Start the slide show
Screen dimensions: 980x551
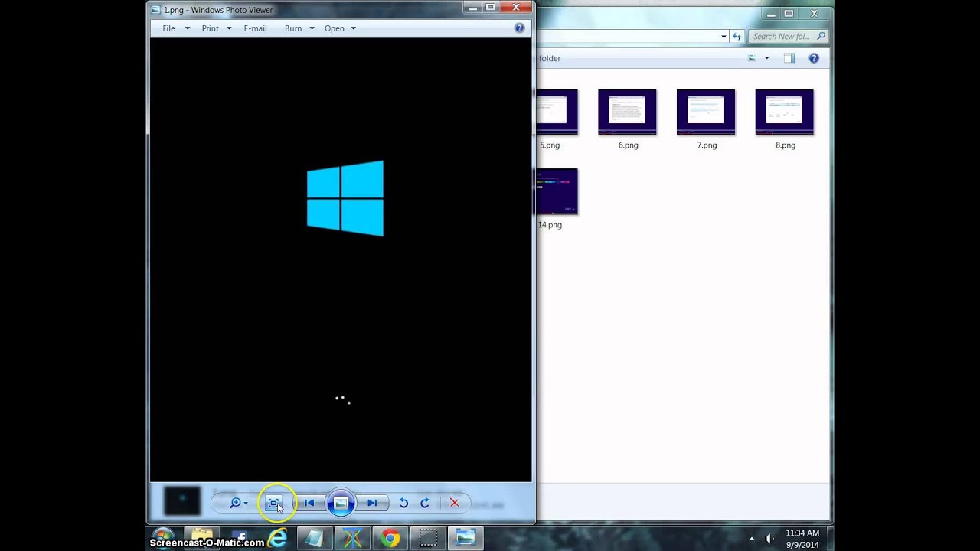(341, 503)
